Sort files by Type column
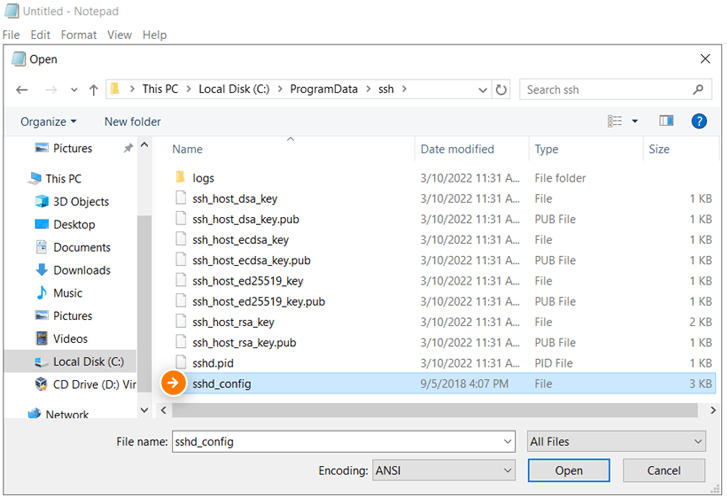Screen dimensions: 727x500 tap(547, 149)
